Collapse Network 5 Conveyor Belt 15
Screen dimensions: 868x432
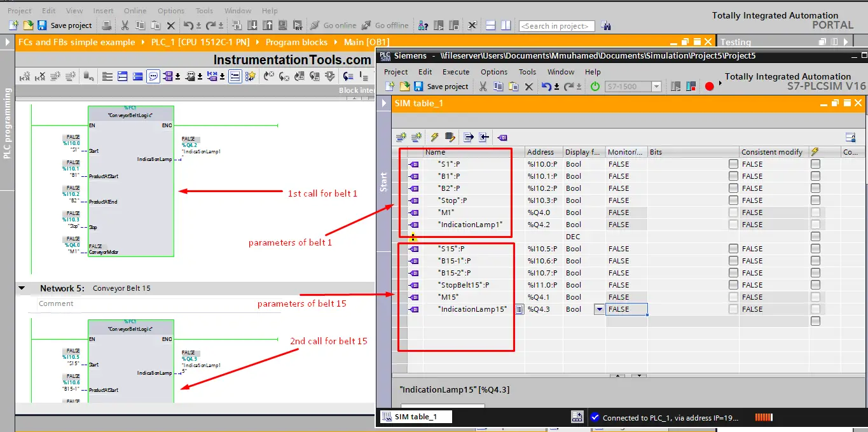coord(22,288)
